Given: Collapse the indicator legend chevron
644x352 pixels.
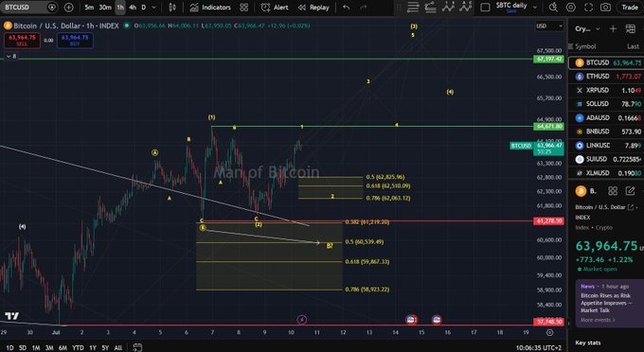Looking at the screenshot, I should [9, 56].
